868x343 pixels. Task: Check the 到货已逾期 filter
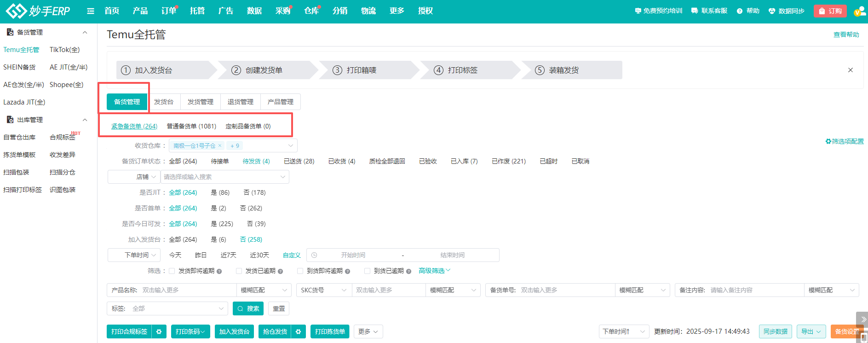[368, 271]
